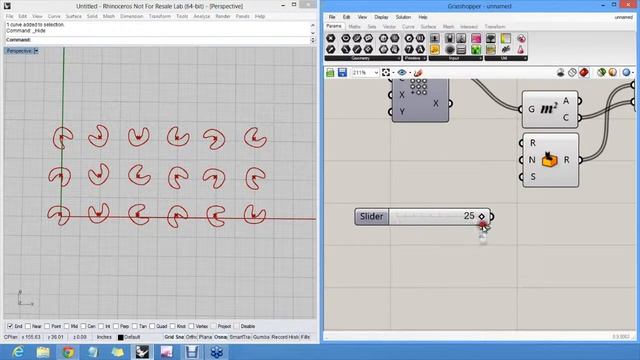
Task: Click the orange document preview settings icon
Action: pyautogui.click(x=612, y=73)
